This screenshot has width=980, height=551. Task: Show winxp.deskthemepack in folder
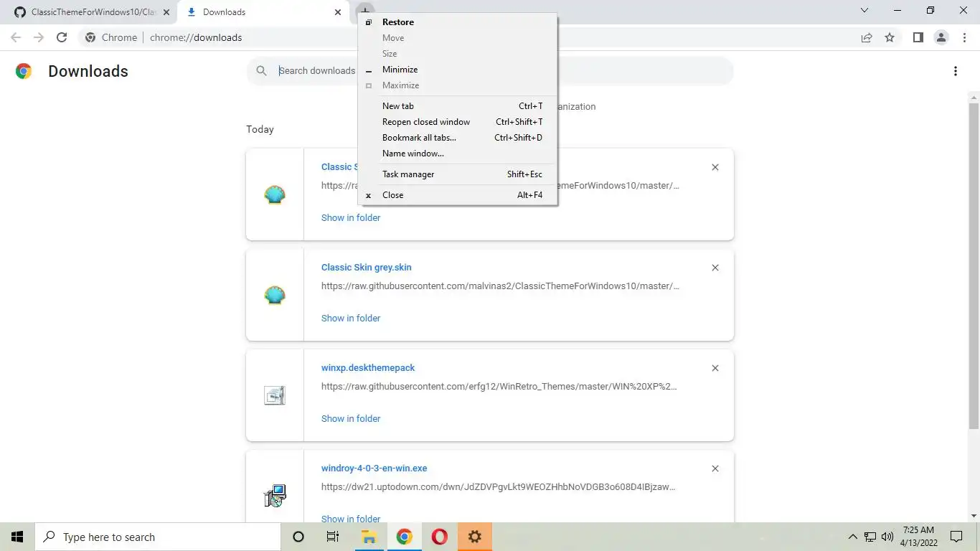[351, 418]
